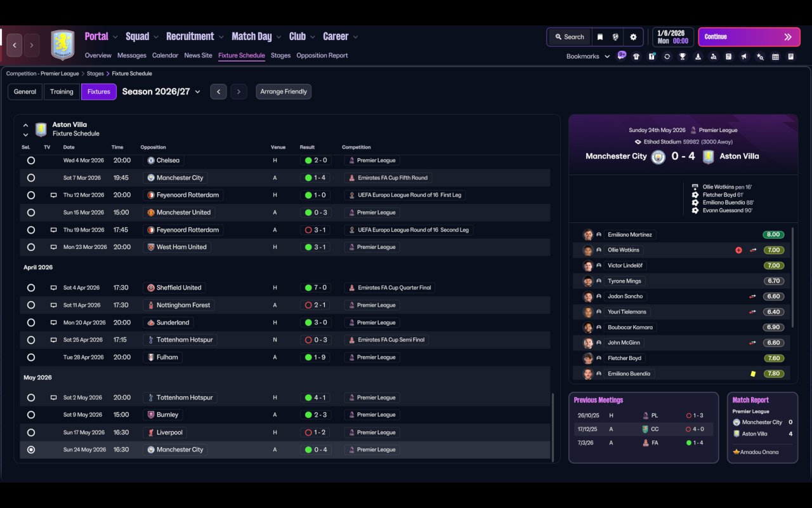
Task: Click the document lines shortcut icon
Action: pyautogui.click(x=729, y=57)
